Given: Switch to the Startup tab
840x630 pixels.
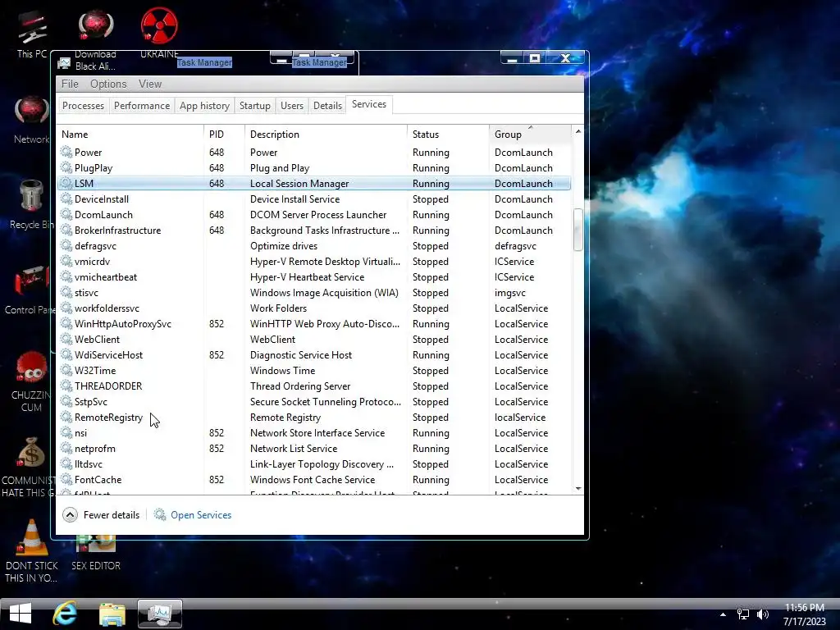Looking at the screenshot, I should tap(255, 106).
